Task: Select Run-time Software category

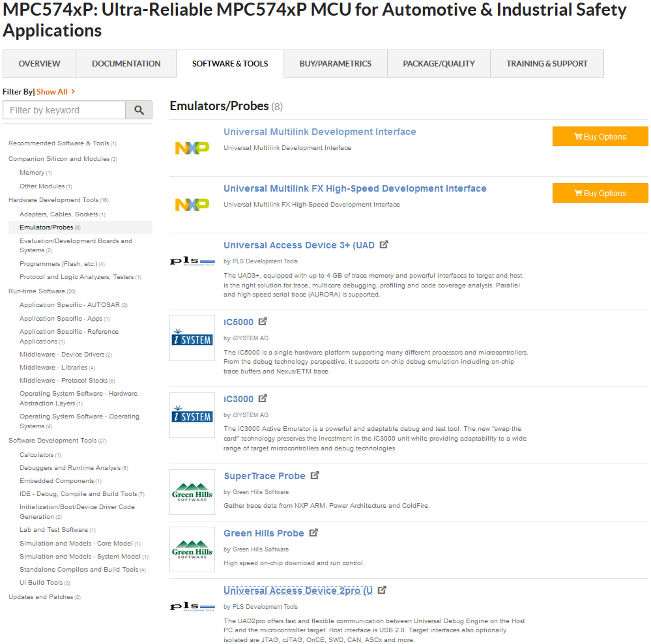Action: click(x=36, y=291)
